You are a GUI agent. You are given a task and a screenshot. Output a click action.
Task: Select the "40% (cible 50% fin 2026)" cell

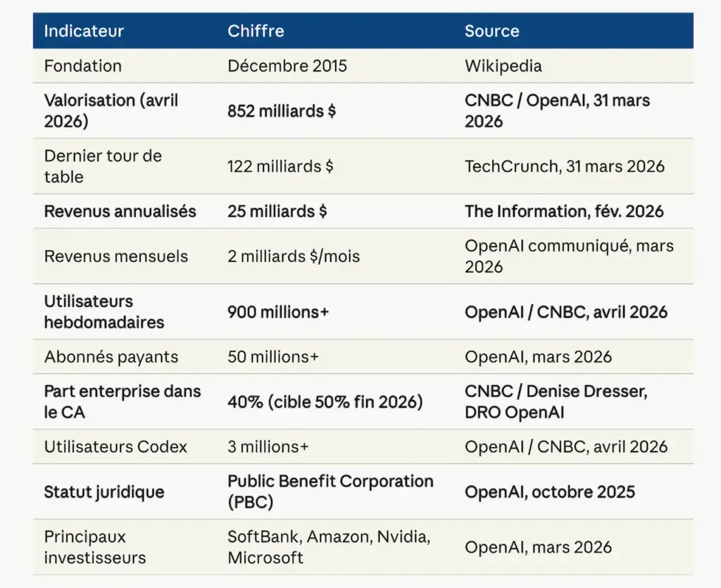coord(325,402)
